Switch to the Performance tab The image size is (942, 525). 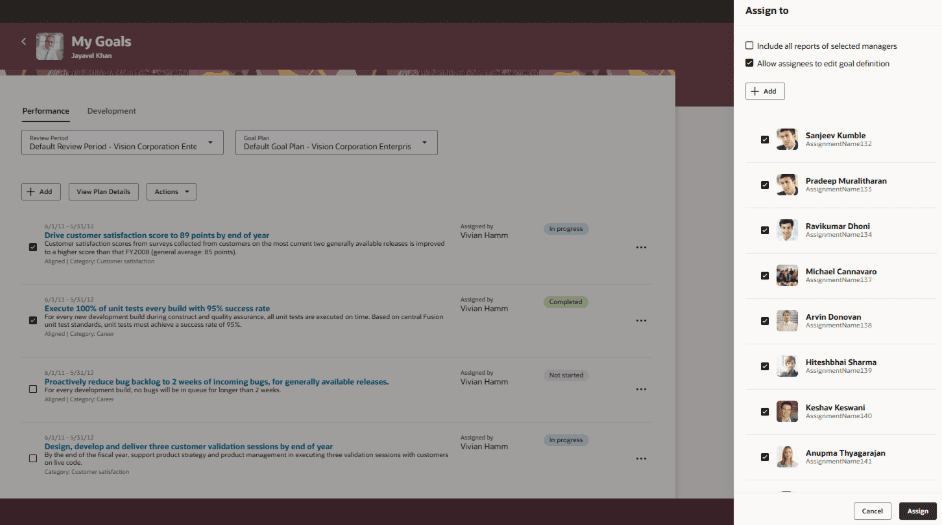pyautogui.click(x=46, y=111)
